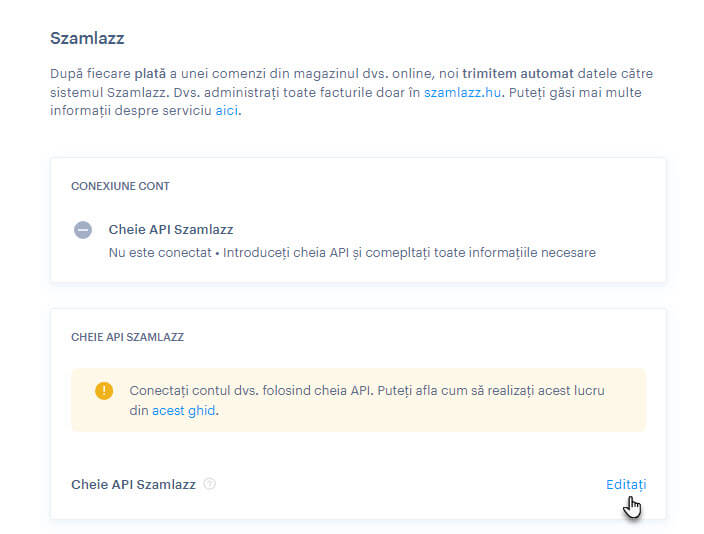Viewport: 704px width, 534px height.
Task: Follow the 'aici' service information link
Action: [x=226, y=110]
